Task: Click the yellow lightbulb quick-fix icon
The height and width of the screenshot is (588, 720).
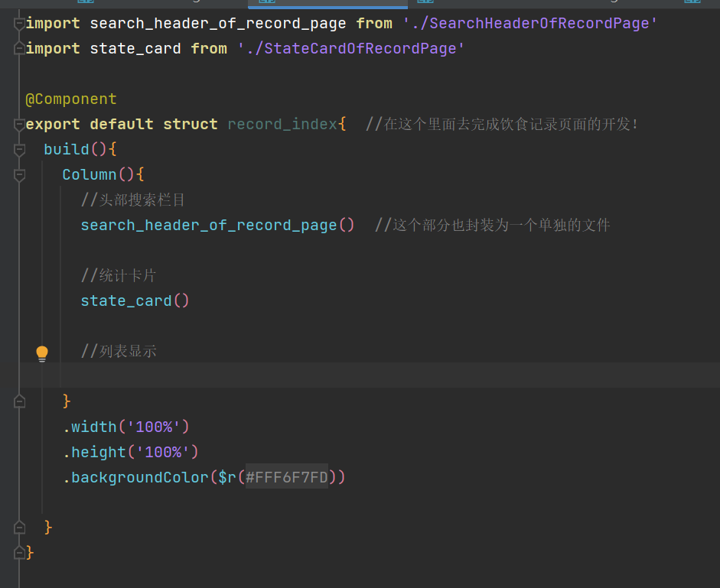Action: click(x=42, y=353)
